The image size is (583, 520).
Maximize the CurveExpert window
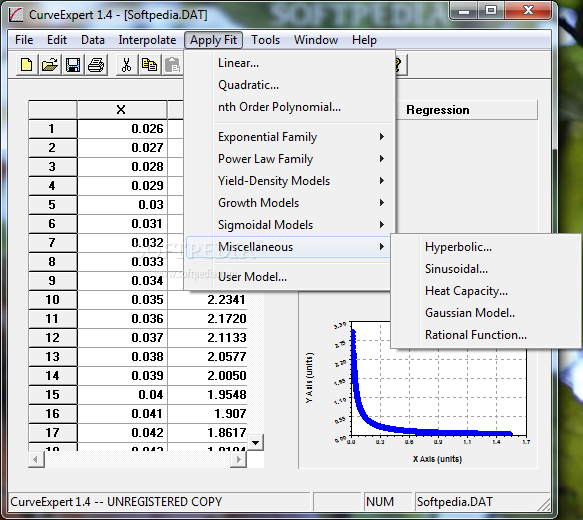pos(491,10)
